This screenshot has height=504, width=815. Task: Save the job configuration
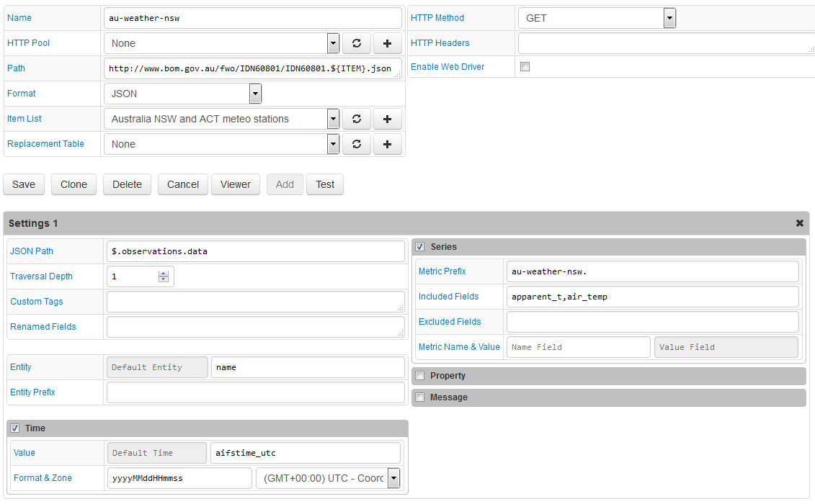tap(24, 184)
